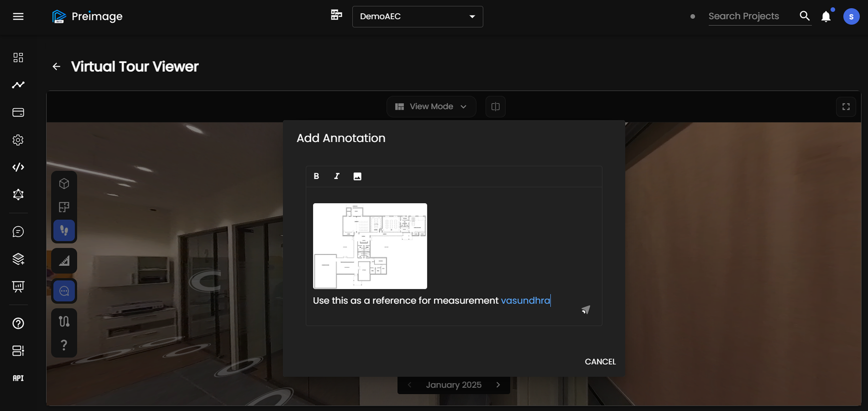
Task: Toggle the annotation comment tool
Action: [x=64, y=291]
